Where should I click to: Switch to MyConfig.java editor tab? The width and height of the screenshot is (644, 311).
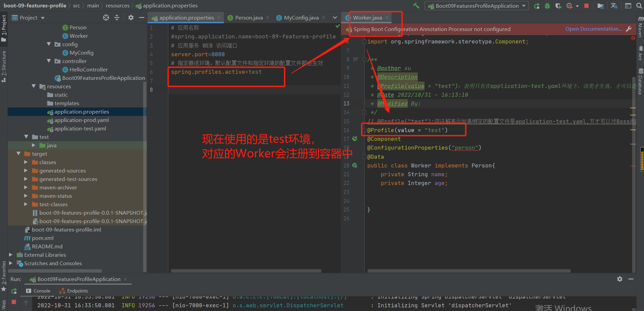[301, 18]
